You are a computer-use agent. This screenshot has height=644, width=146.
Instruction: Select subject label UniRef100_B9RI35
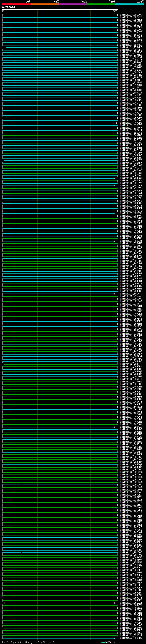(x=131, y=52)
